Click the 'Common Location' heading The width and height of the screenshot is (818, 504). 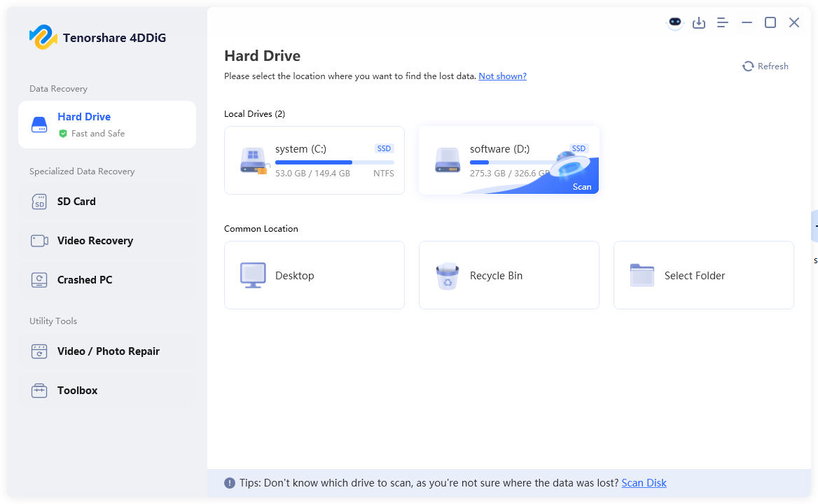pos(261,229)
